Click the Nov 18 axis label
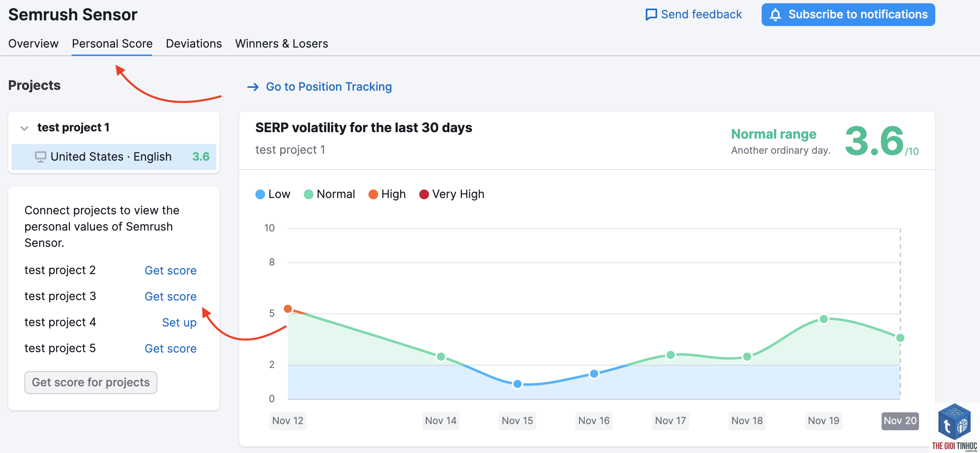980x453 pixels. coord(747,421)
